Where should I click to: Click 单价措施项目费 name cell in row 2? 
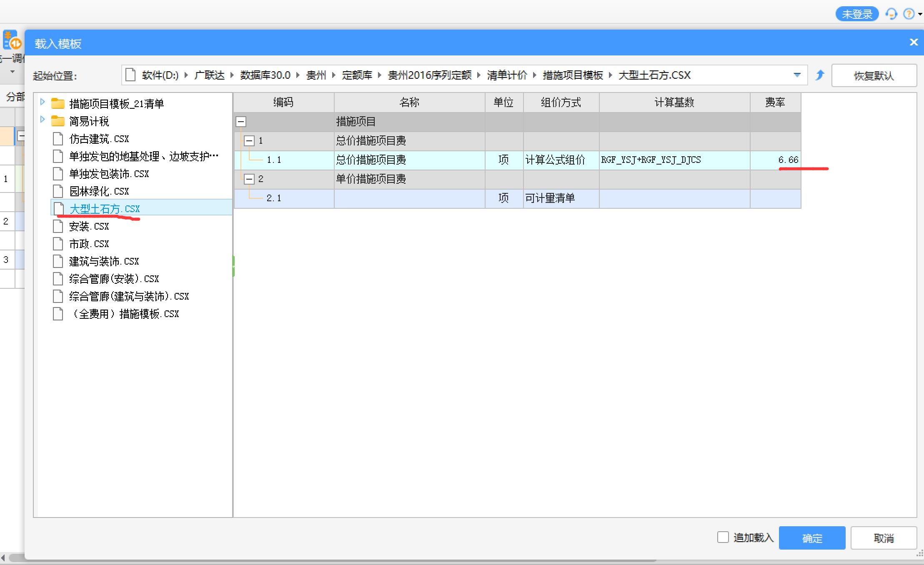pos(409,179)
